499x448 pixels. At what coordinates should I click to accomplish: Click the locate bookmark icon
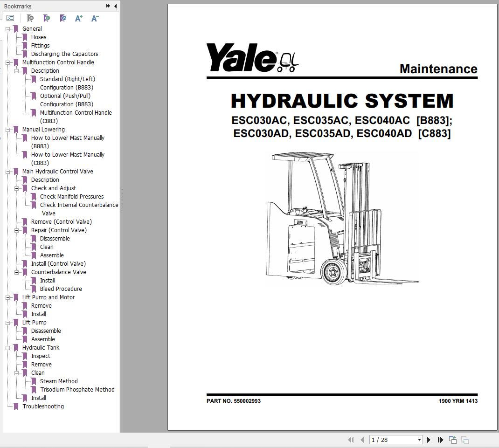(x=62, y=18)
